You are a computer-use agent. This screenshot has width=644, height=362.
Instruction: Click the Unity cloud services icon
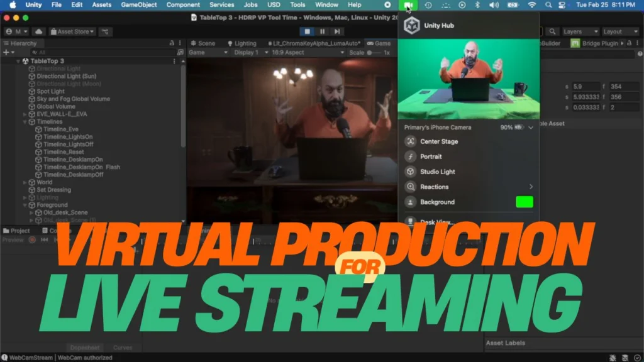[38, 31]
